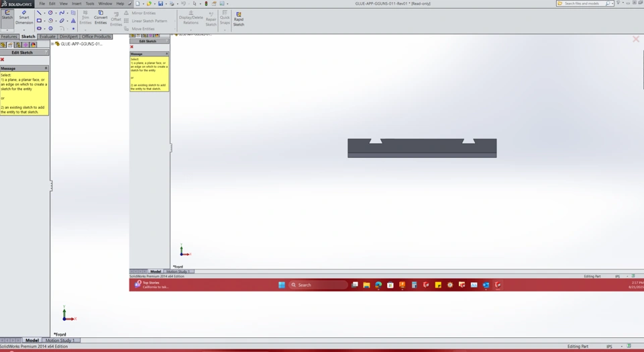Open the ConfigurationManager panel tab
This screenshot has width=644, height=352.
[18, 45]
